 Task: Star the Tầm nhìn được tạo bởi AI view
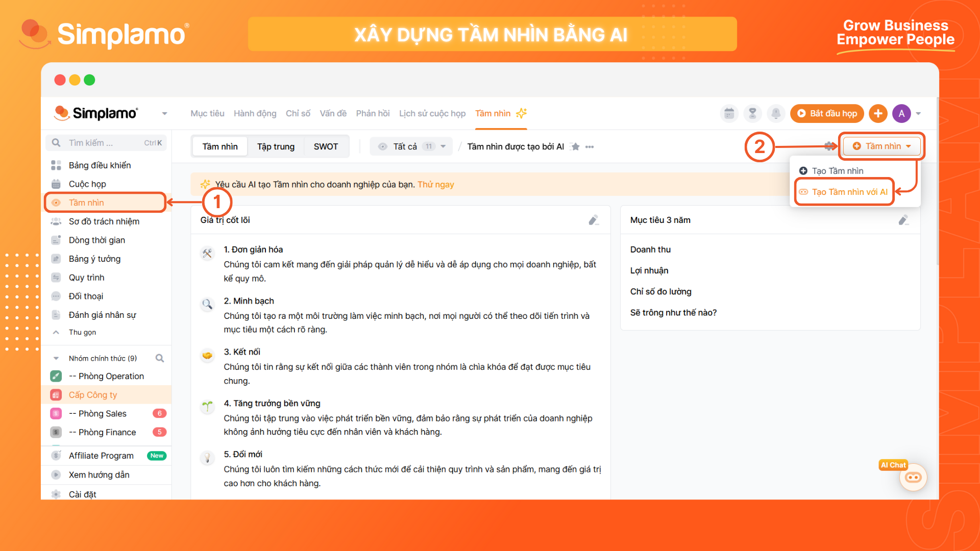tap(575, 147)
